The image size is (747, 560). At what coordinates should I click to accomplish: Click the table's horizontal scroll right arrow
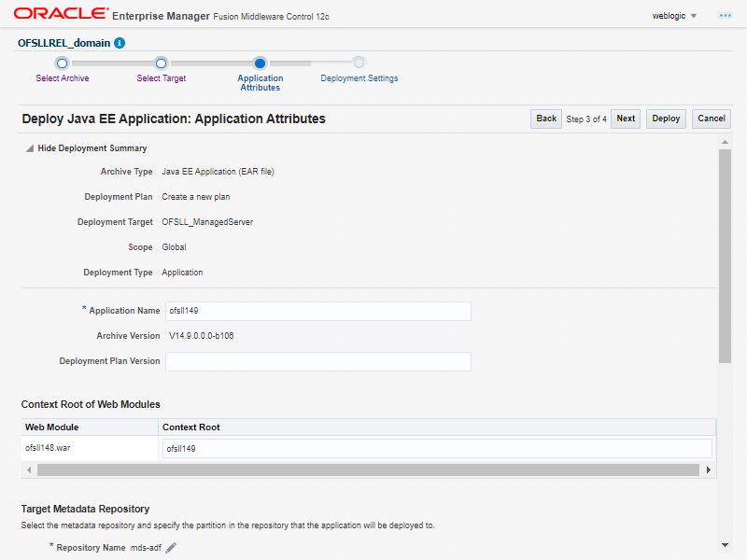(709, 470)
